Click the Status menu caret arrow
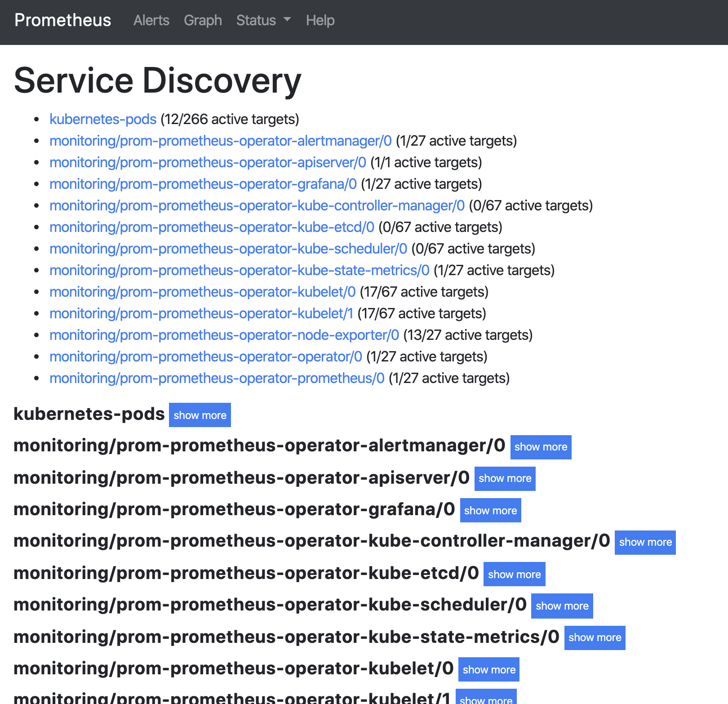This screenshot has width=728, height=704. coord(287,20)
